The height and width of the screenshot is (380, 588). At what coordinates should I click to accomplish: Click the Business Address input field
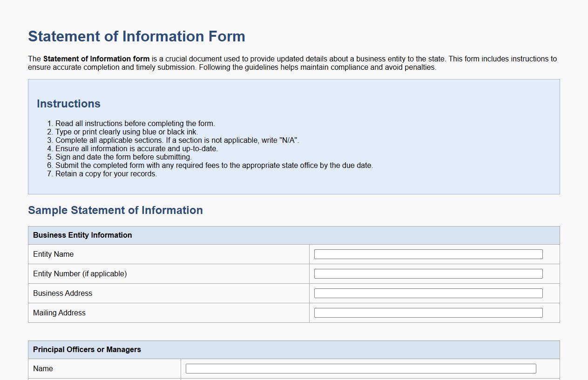(x=428, y=293)
